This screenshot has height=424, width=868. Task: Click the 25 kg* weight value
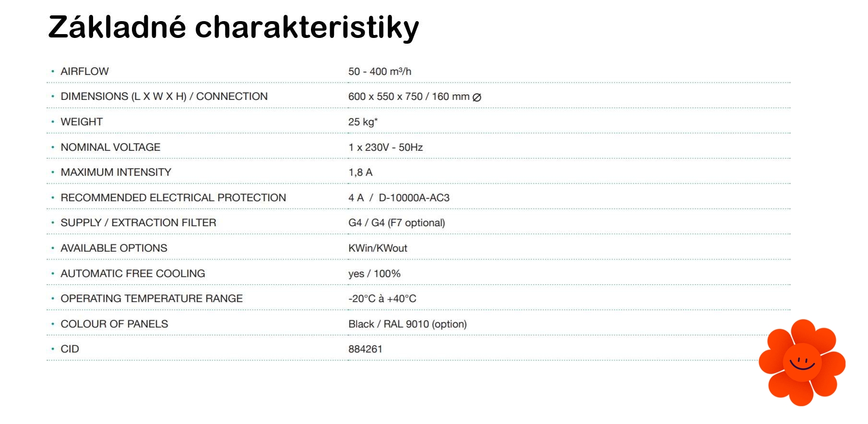(x=363, y=122)
